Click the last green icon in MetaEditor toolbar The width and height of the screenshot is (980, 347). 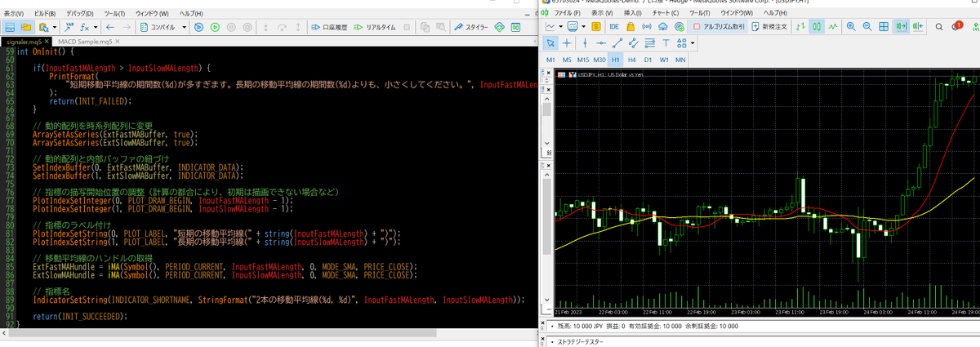coord(516,27)
